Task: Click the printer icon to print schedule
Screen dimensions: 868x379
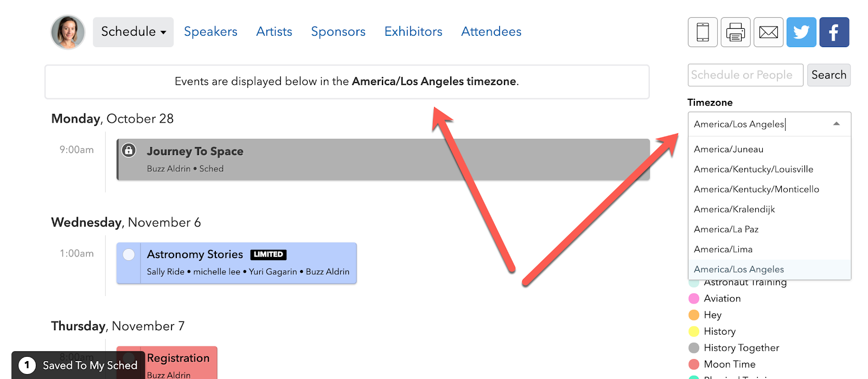Action: pyautogui.click(x=736, y=32)
